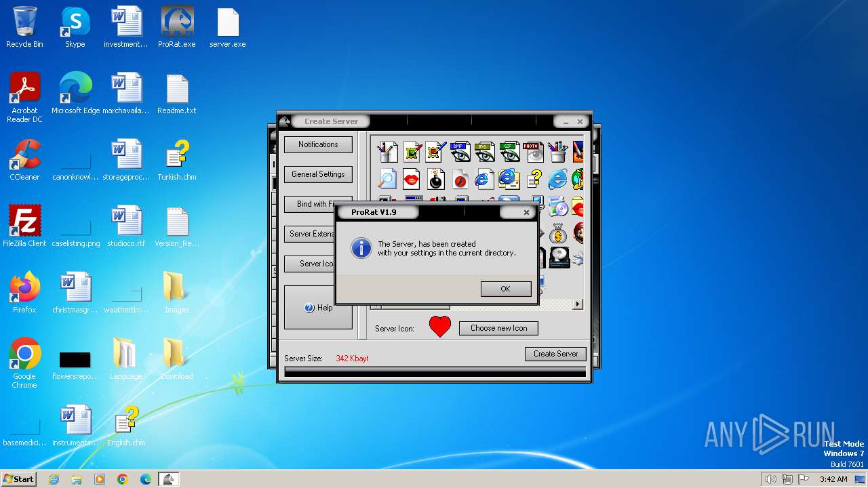Click the taskbar clock showing 3:42 AM
This screenshot has width=868, height=488.
833,479
